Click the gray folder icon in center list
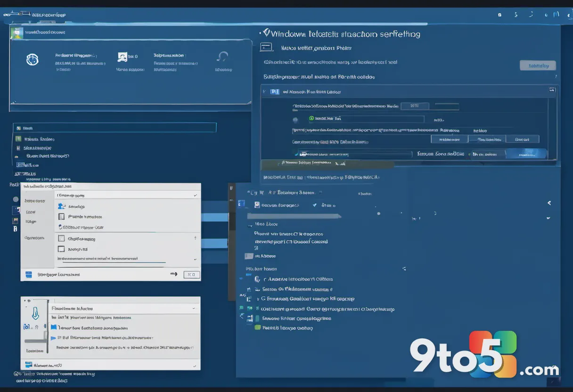Image resolution: width=573 pixels, height=392 pixels. point(249,256)
